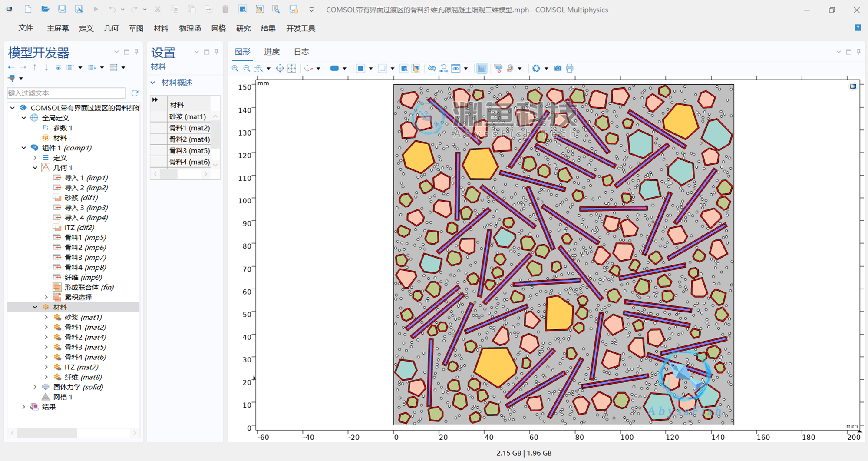Open the 物理场 ribbon tab
The width and height of the screenshot is (868, 461).
(190, 28)
